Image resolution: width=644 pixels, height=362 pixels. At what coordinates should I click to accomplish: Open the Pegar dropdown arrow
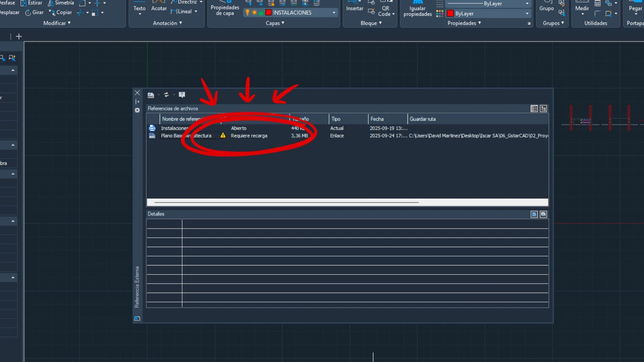pyautogui.click(x=636, y=14)
